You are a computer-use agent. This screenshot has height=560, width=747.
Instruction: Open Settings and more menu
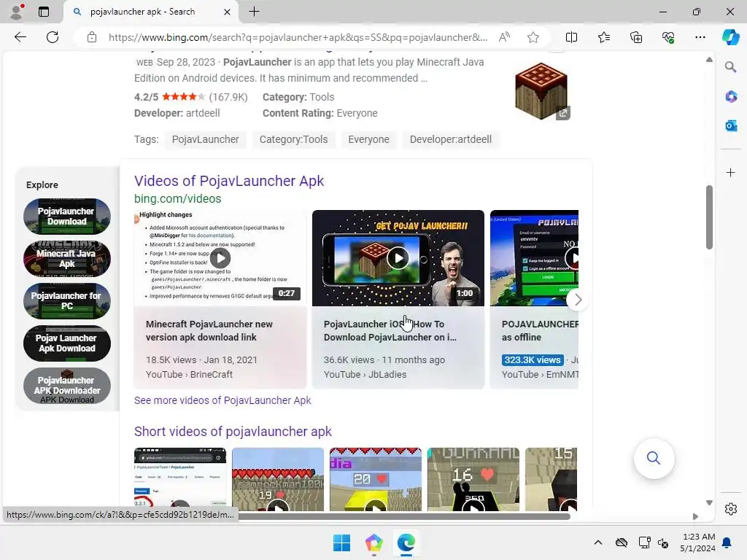700,37
